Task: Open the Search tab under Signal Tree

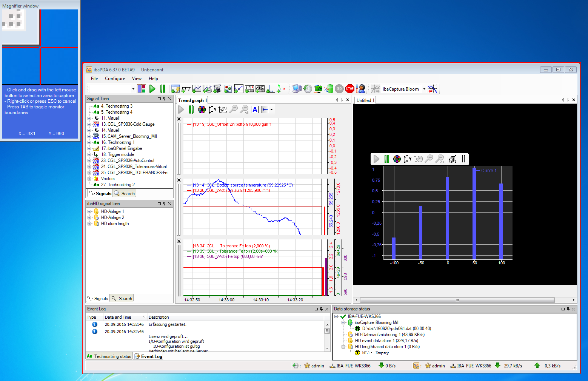Action: point(125,193)
